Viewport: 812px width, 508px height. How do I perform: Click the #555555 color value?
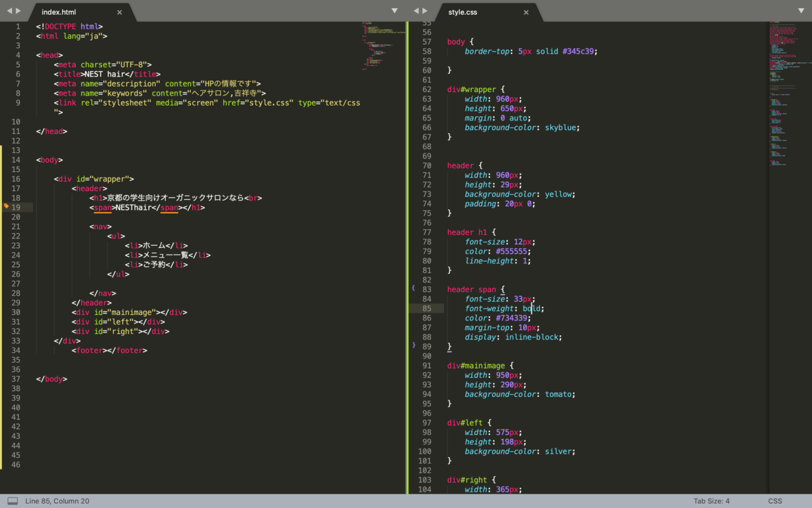(x=511, y=251)
